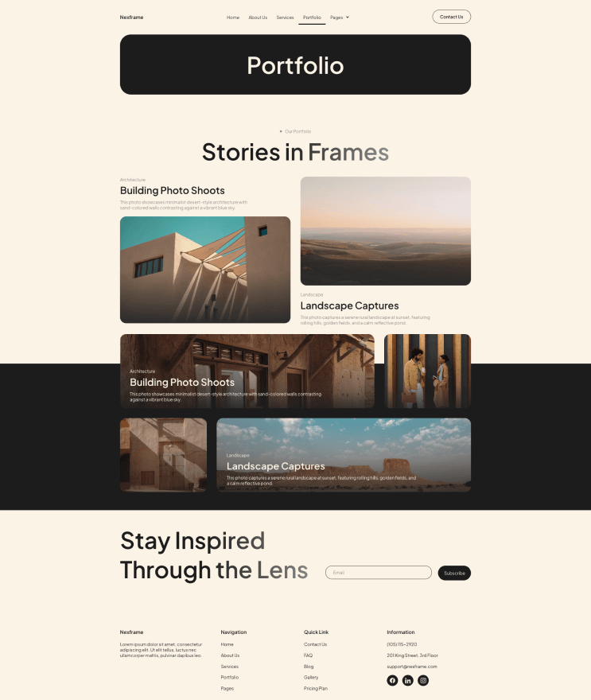
Task: Open the sunset hills landscape photo
Action: tap(385, 231)
